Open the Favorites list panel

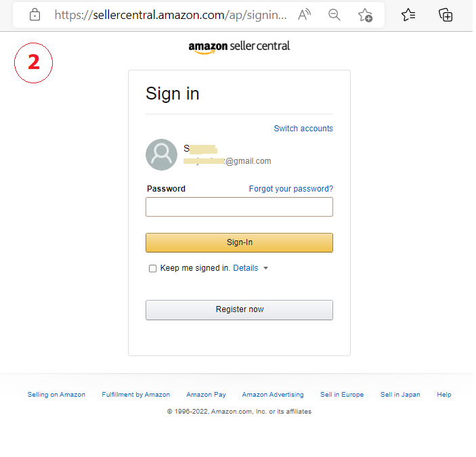(408, 15)
